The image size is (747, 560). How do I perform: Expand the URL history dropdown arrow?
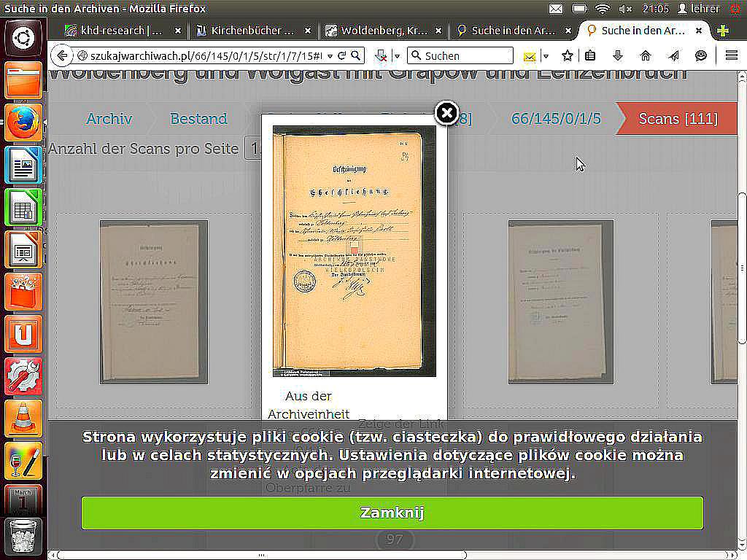pyautogui.click(x=330, y=55)
